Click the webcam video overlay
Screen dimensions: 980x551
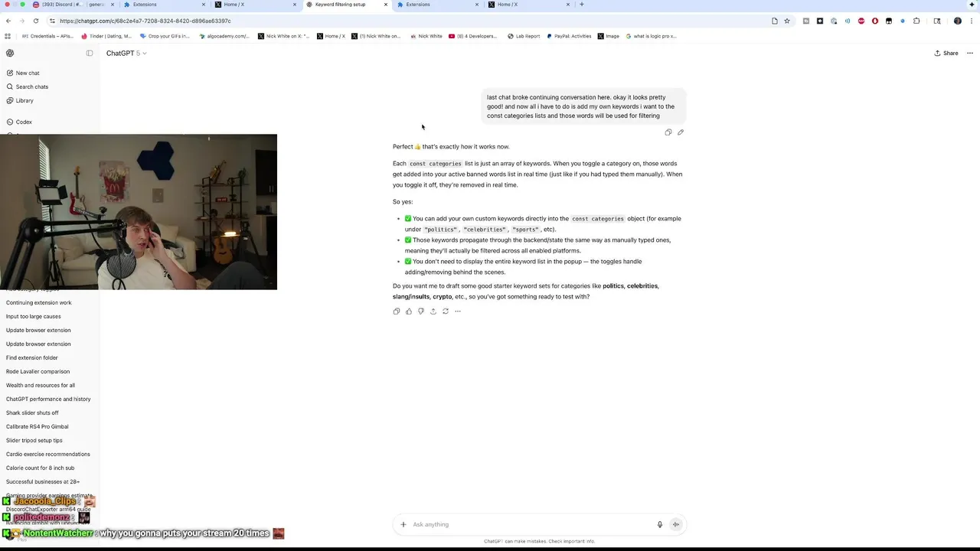click(x=139, y=212)
